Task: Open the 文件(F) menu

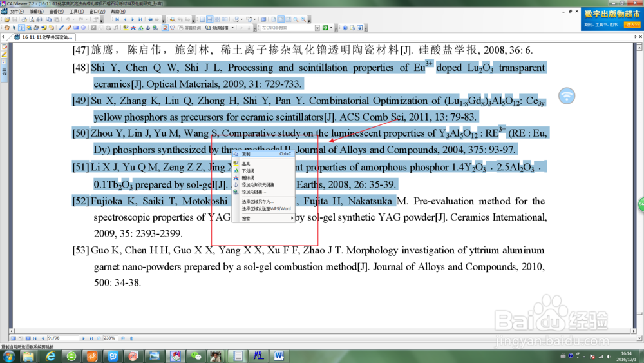Action: (17, 12)
